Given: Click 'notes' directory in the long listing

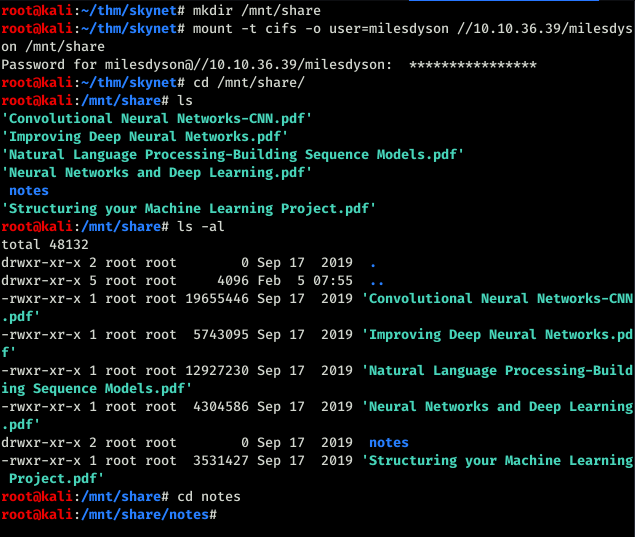Looking at the screenshot, I should pyautogui.click(x=389, y=443).
